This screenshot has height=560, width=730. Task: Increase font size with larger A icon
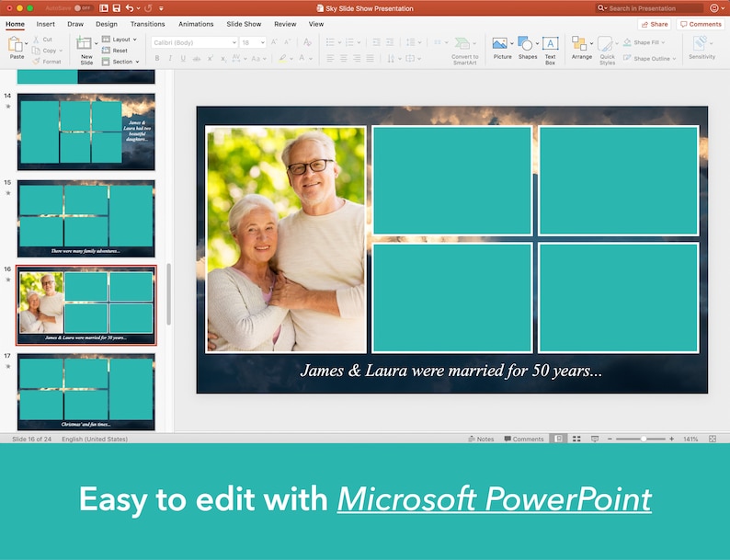coord(274,42)
